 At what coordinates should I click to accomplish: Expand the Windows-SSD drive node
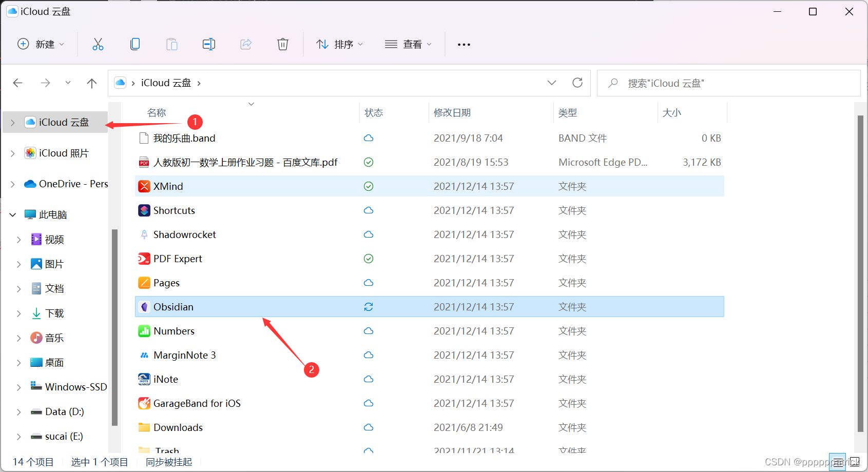(19, 387)
